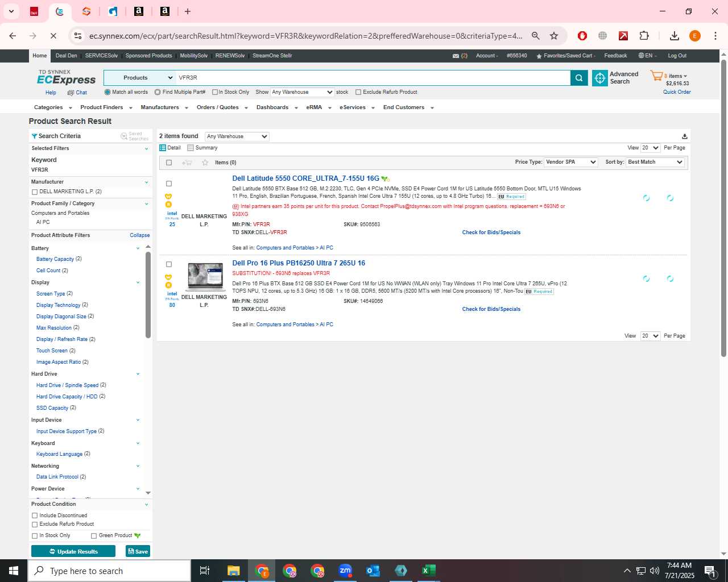728x582 pixels.
Task: Toggle Exclude Refurb Product checkbox near search bar
Action: pyautogui.click(x=358, y=92)
